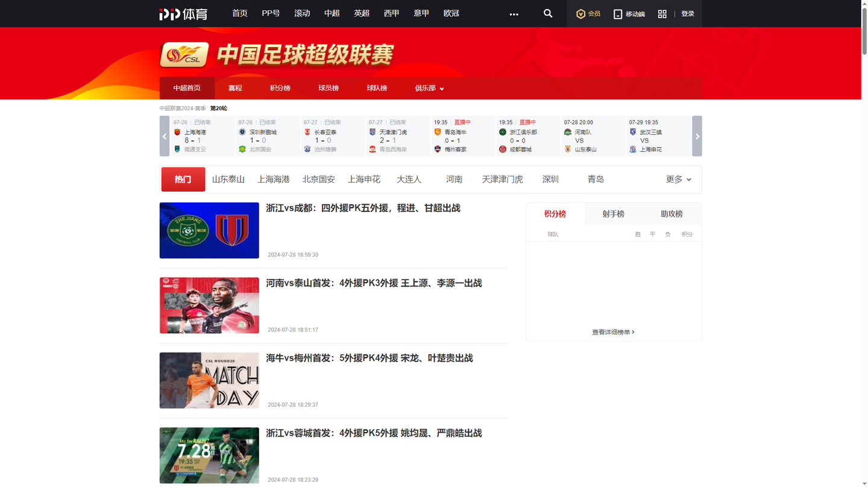Filter news by 青岛
Image resolution: width=868 pixels, height=488 pixels.
pyautogui.click(x=596, y=180)
